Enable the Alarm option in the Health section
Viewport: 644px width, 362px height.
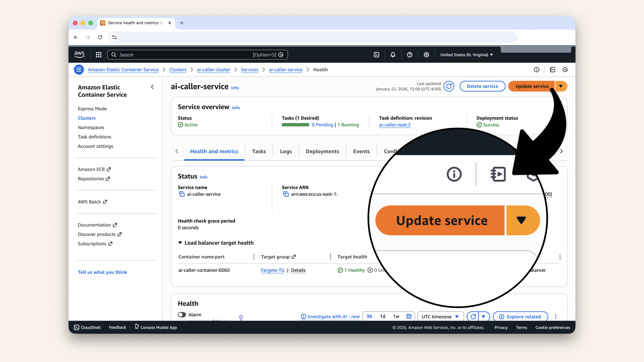182,314
